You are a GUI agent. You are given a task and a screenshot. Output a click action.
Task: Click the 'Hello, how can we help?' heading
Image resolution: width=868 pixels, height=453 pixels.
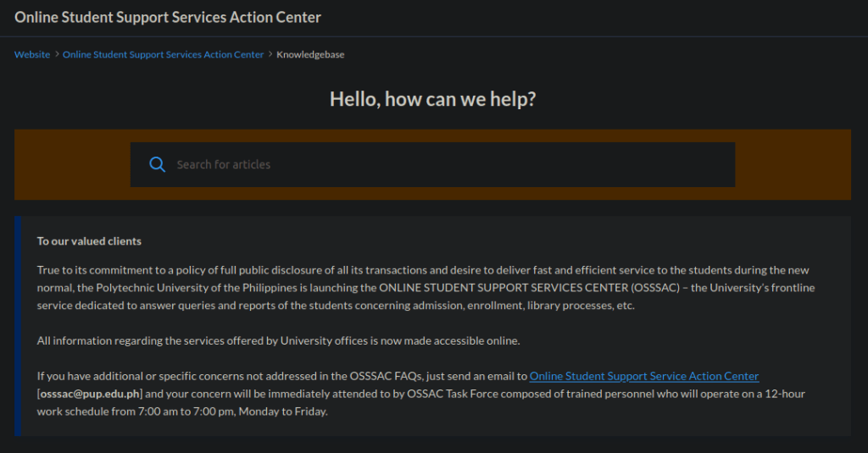pos(432,99)
